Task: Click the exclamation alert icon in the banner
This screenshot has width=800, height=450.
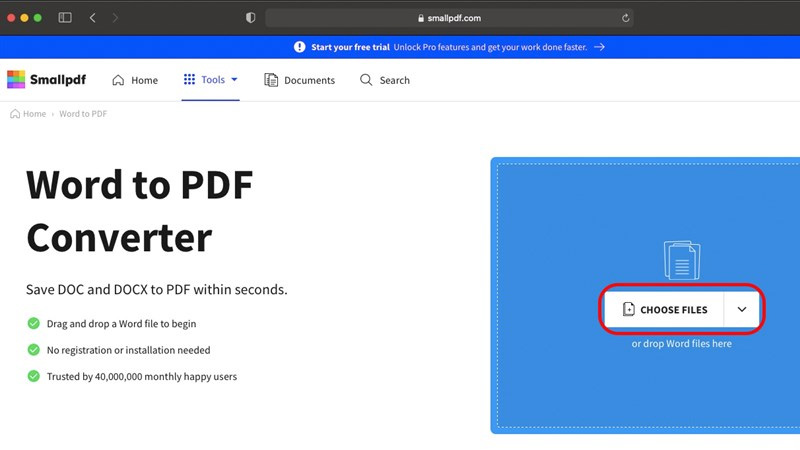Action: 299,47
